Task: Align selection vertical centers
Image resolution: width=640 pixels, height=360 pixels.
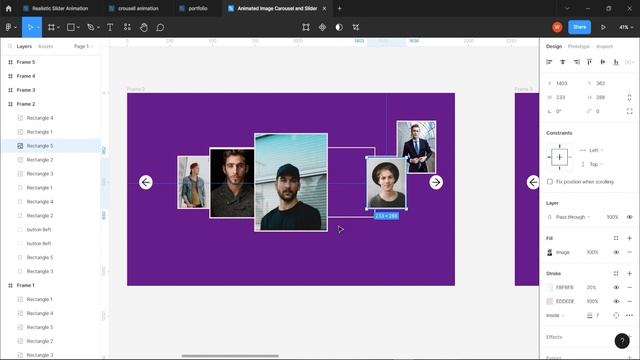Action: pos(603,62)
